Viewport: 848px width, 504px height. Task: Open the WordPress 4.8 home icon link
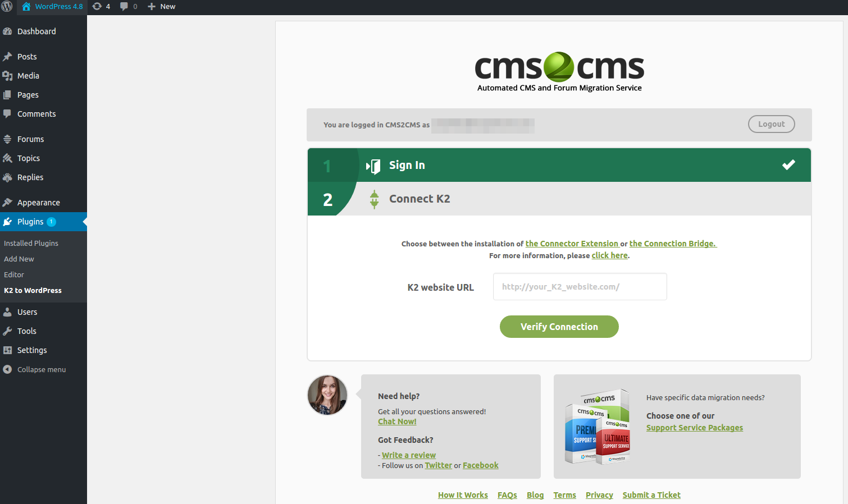[x=26, y=7]
